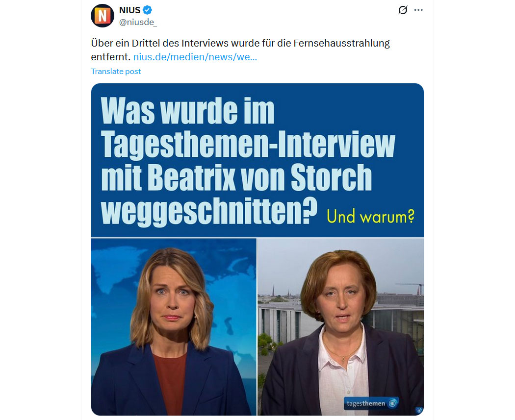
Task: Open the @niusde_ handle link
Action: point(138,22)
